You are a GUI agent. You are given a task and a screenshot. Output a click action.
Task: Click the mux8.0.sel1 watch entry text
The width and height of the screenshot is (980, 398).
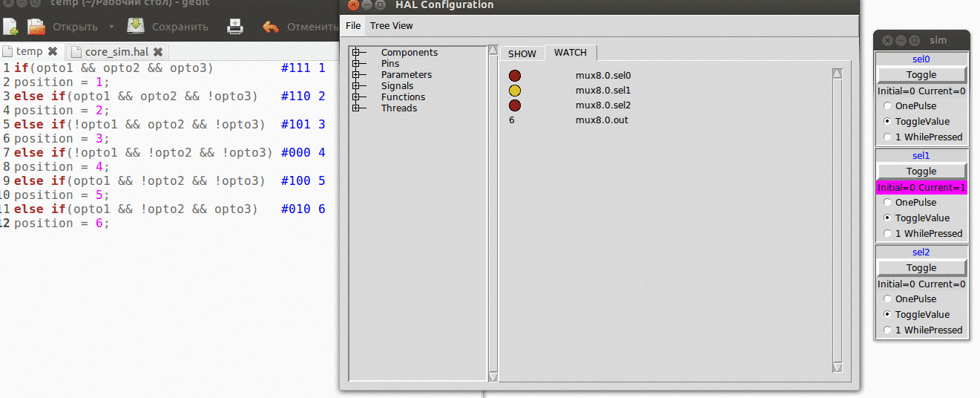tap(603, 91)
